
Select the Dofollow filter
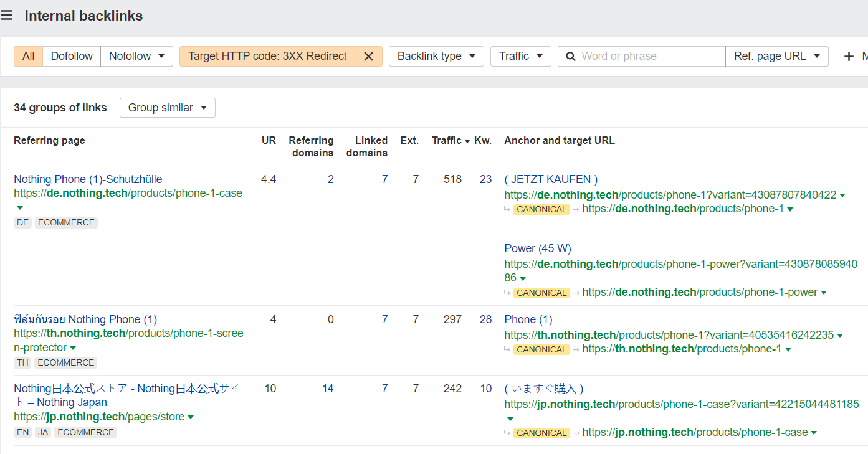point(72,56)
